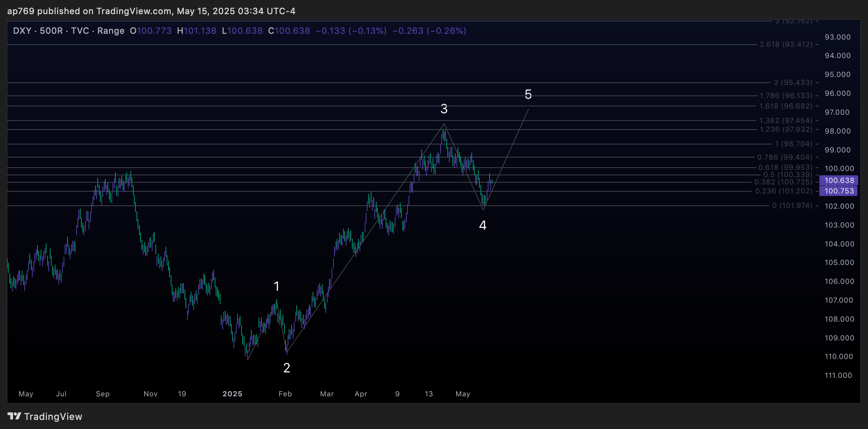Select the Fibonacci level 2 (95.433)
This screenshot has height=429, width=868.
coord(793,82)
